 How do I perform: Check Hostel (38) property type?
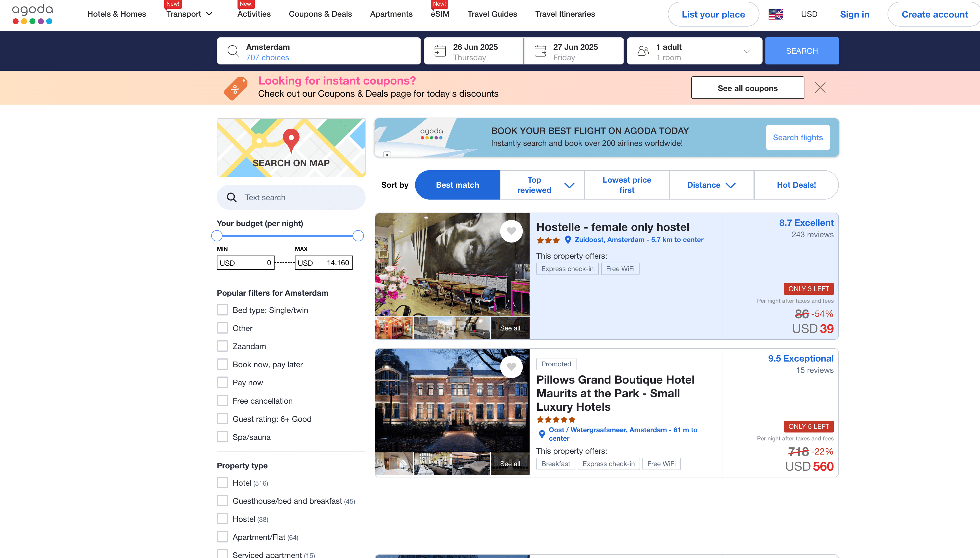point(222,519)
